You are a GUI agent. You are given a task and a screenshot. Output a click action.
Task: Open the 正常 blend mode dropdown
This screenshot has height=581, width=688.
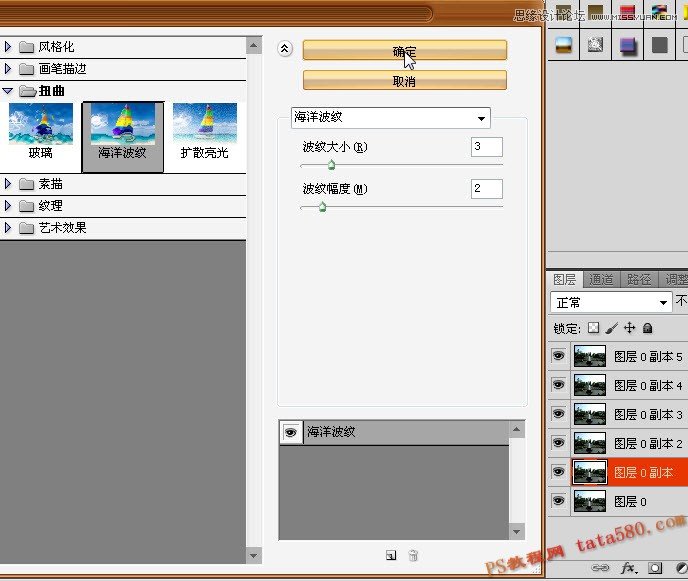point(611,302)
